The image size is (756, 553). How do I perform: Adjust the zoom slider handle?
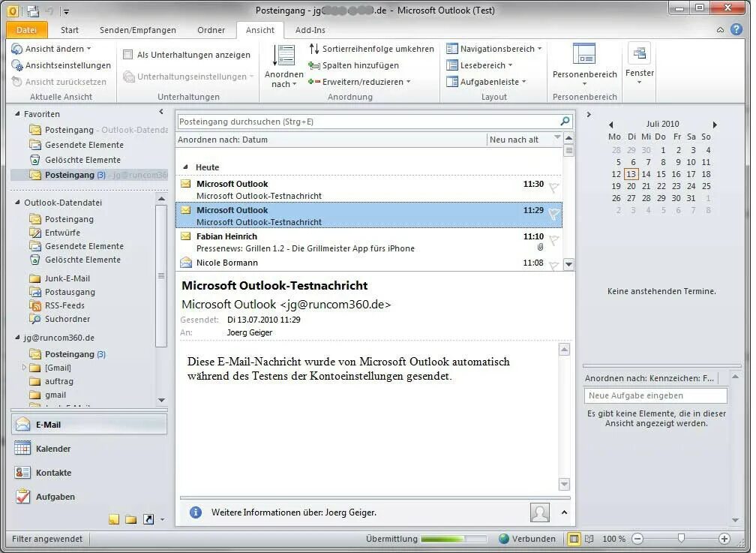click(x=681, y=538)
